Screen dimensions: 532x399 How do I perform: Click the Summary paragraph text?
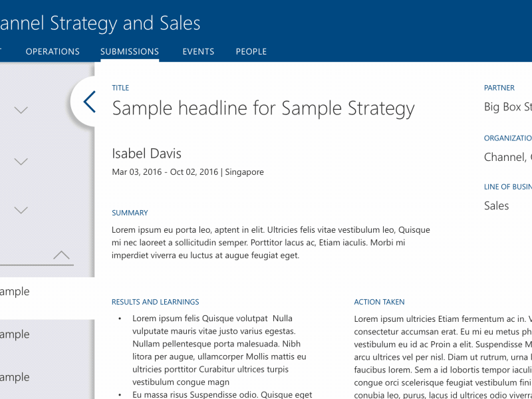click(x=271, y=243)
